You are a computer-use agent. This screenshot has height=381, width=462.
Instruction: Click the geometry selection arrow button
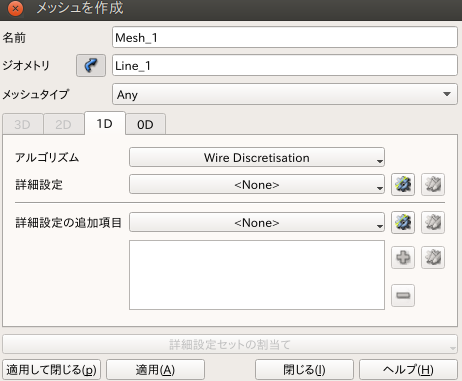click(x=91, y=66)
